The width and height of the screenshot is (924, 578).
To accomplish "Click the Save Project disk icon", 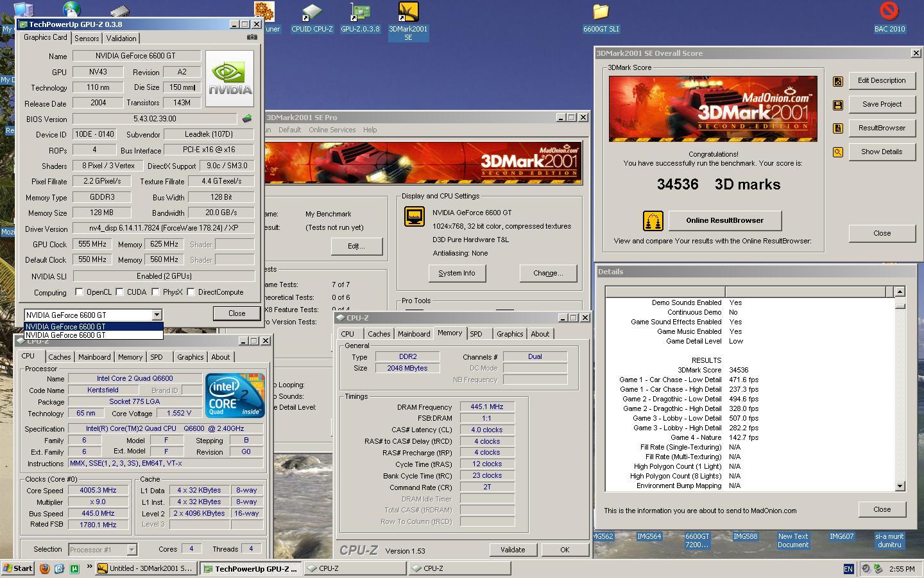I will (838, 105).
